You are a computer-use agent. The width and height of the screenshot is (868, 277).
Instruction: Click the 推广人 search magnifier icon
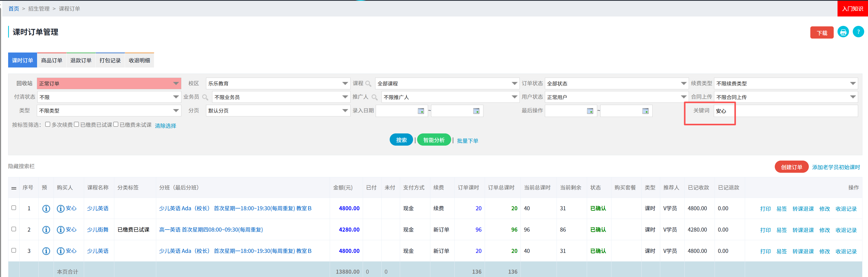(x=375, y=97)
